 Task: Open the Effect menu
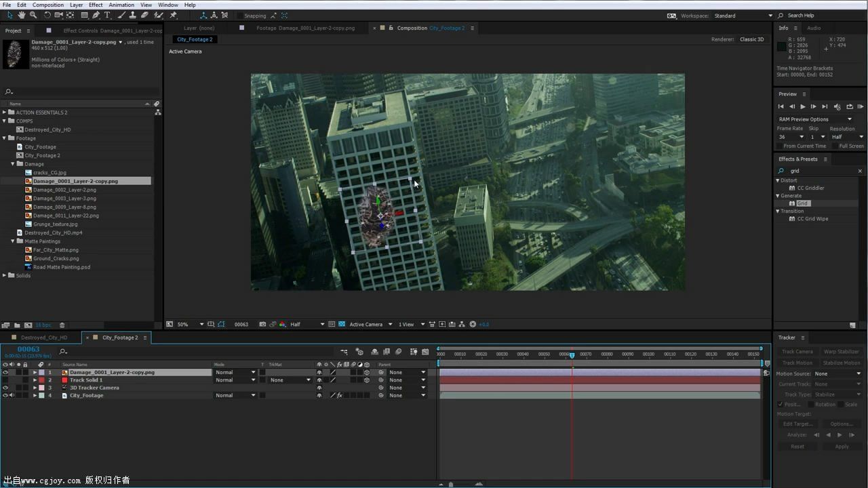(x=96, y=5)
